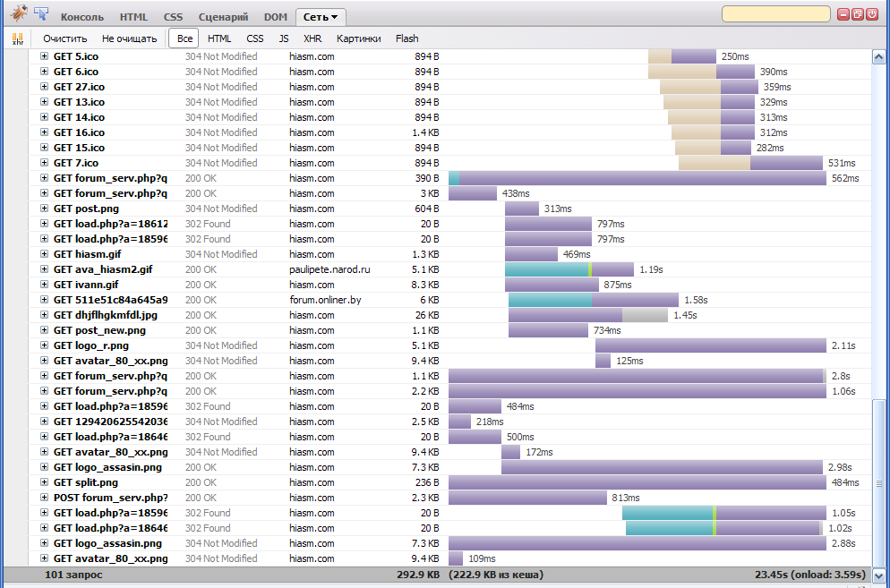The image size is (890, 588).
Task: Enable the HTML request filter
Action: tap(219, 38)
